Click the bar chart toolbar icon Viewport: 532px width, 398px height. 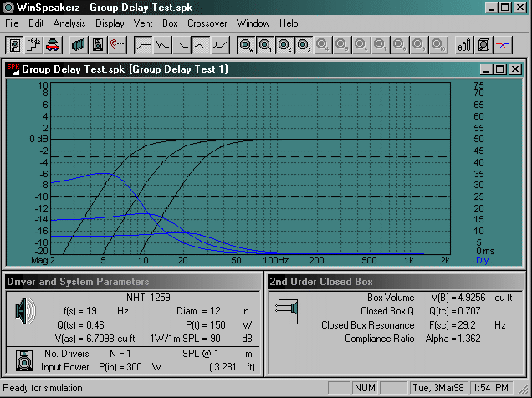[x=463, y=43]
